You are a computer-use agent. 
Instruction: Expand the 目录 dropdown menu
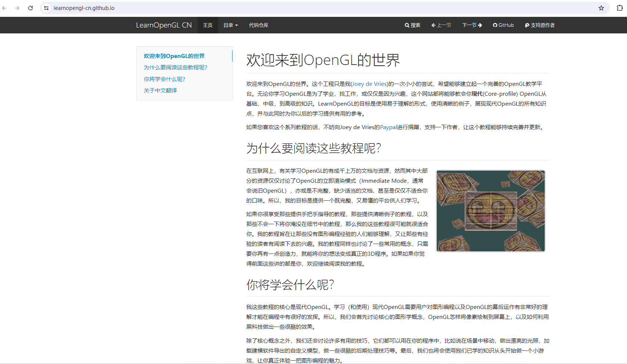pos(231,25)
